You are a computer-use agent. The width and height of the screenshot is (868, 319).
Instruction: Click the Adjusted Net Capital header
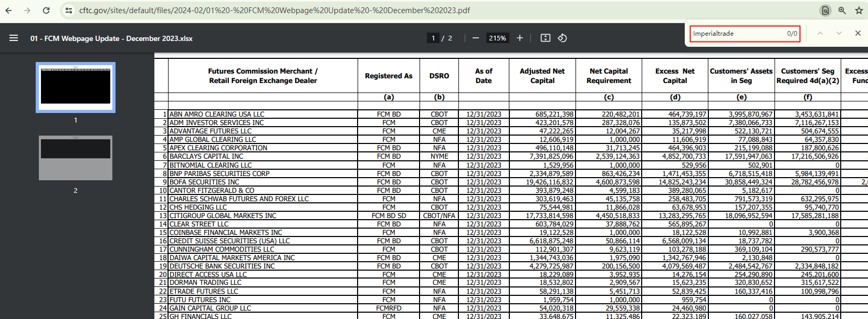coord(542,76)
